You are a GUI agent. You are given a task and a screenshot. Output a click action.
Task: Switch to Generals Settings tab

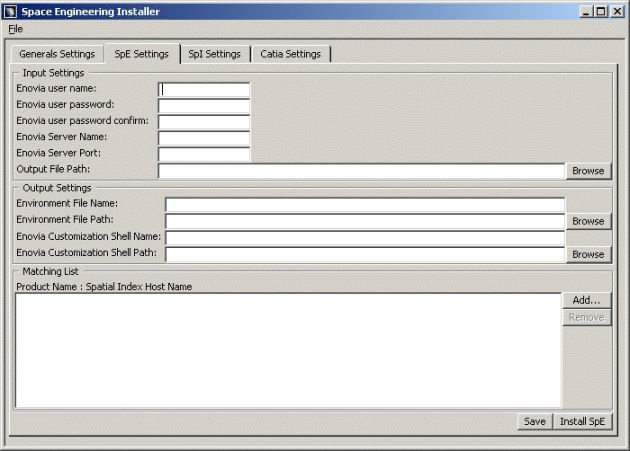tap(57, 54)
